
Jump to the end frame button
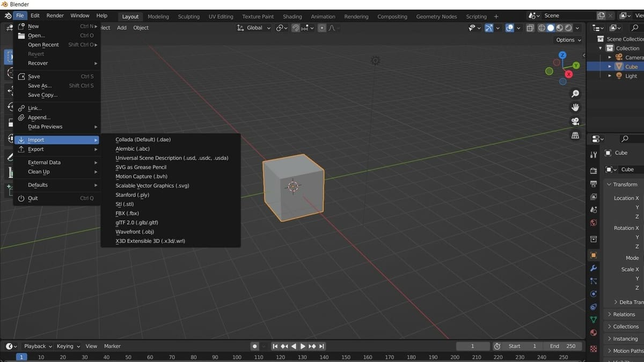pos(321,346)
